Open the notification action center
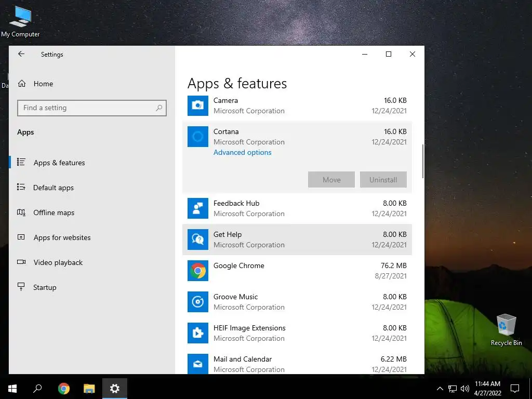Screen dimensions: 532x399 tap(515, 389)
